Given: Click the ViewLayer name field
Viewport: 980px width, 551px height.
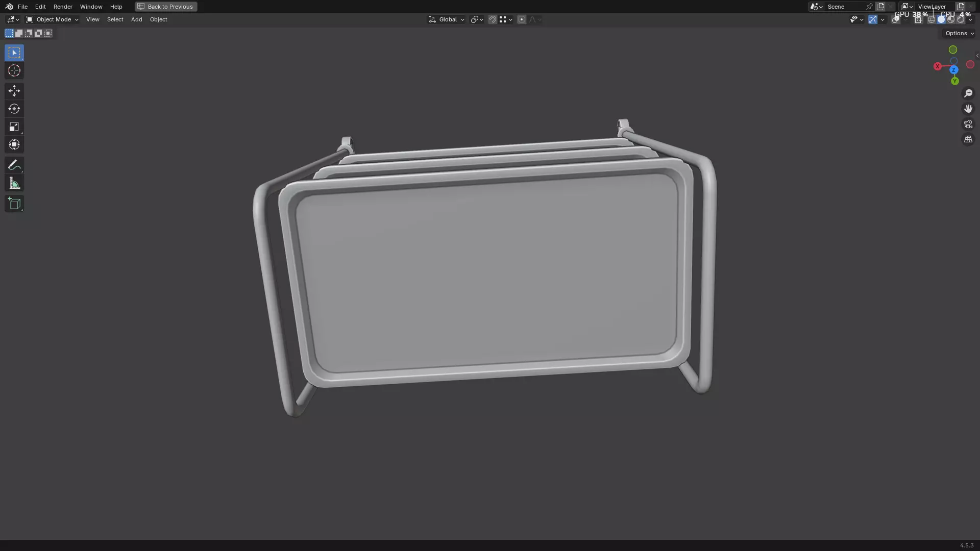Looking at the screenshot, I should [x=934, y=7].
